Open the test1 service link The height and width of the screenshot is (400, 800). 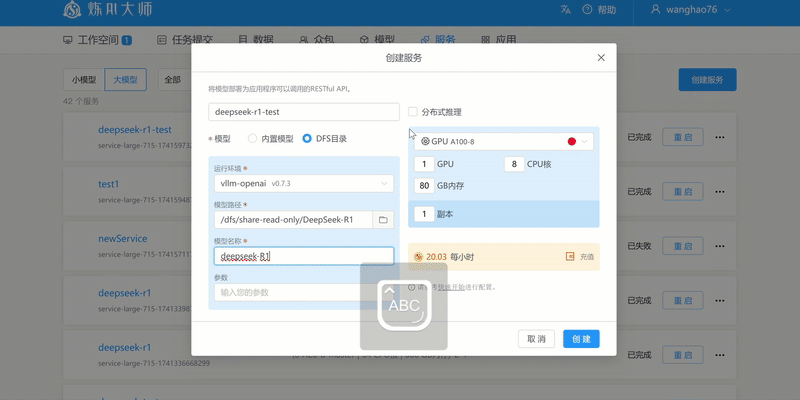pyautogui.click(x=109, y=184)
